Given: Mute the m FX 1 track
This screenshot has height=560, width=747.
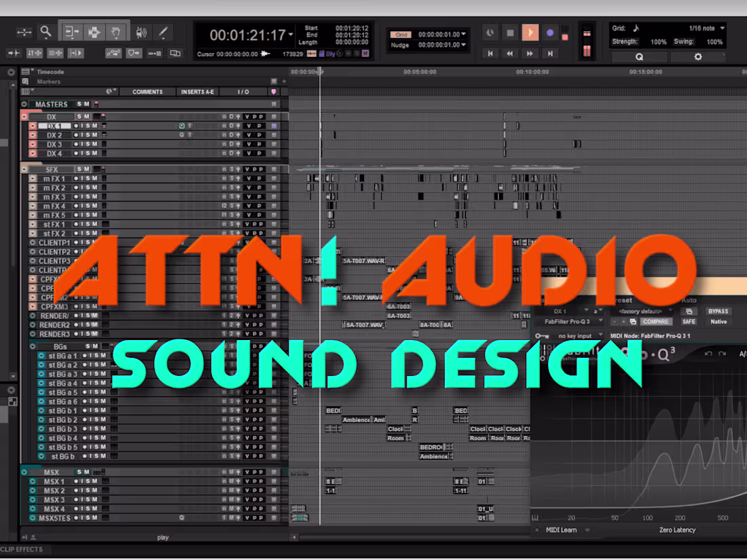Looking at the screenshot, I should click(x=95, y=179).
